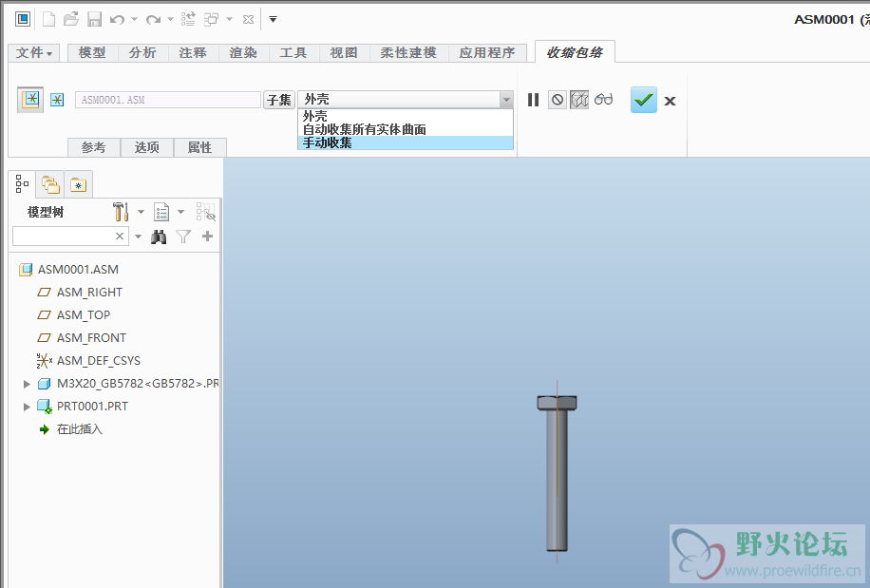Open the 文件 menu
870x588 pixels.
point(34,52)
